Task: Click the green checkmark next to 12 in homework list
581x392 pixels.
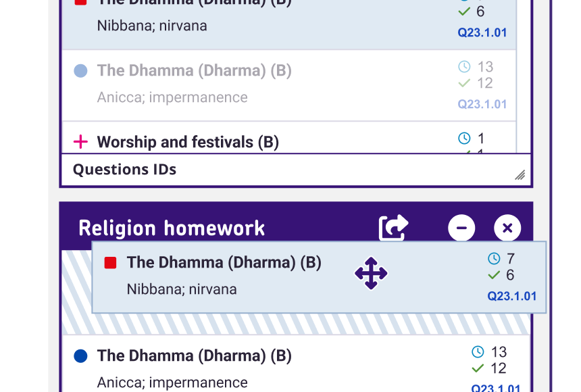Action: (478, 368)
